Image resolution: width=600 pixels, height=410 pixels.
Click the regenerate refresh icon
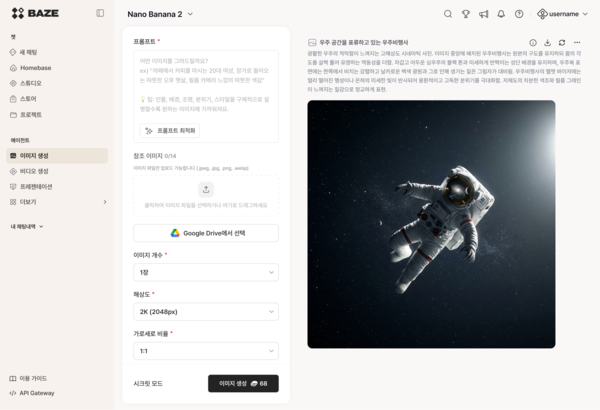tap(562, 42)
